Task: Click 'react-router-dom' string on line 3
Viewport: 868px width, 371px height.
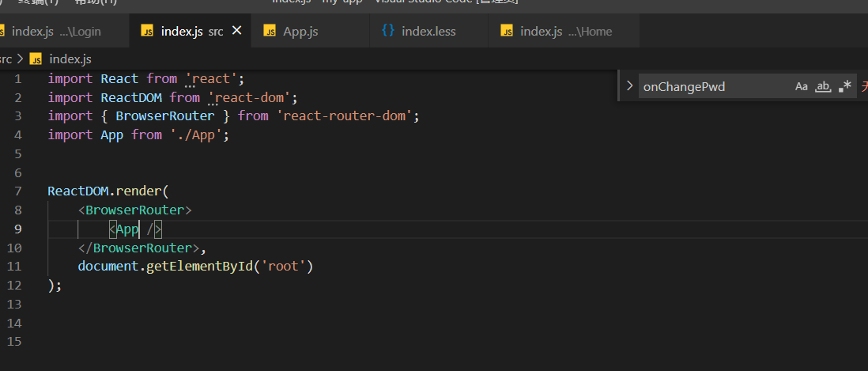Action: tap(345, 116)
